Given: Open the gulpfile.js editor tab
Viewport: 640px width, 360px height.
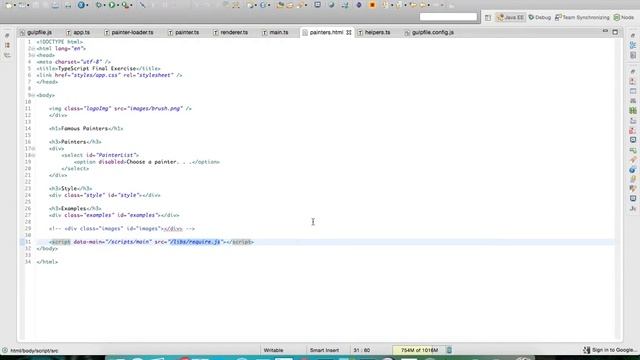Looking at the screenshot, I should point(36,32).
